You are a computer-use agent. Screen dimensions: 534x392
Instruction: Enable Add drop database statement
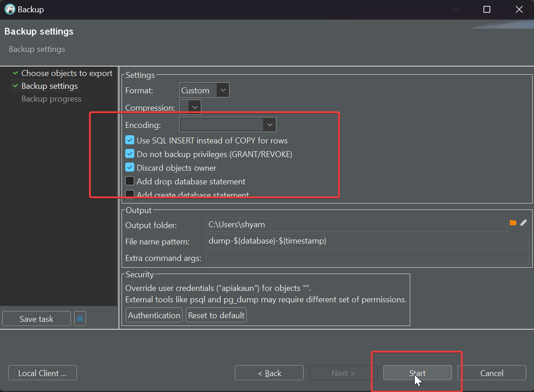click(130, 181)
